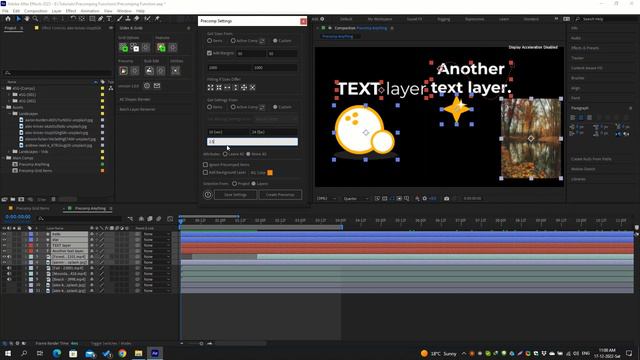Screen dimensions: 640x360
Task: Click the Save Settings button
Action: pyautogui.click(x=236, y=195)
